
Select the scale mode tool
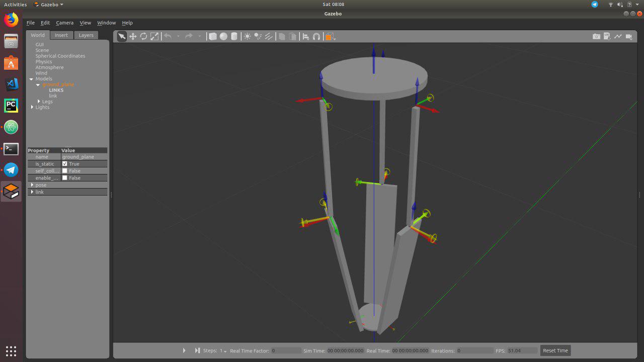click(154, 36)
